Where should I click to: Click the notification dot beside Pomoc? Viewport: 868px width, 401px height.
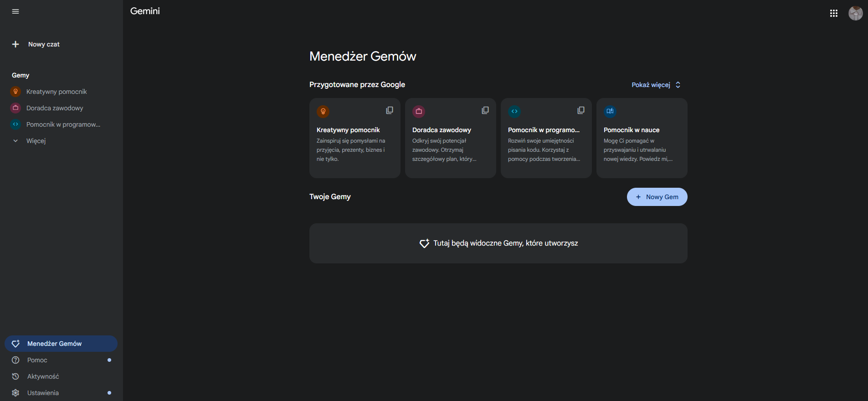pyautogui.click(x=109, y=360)
